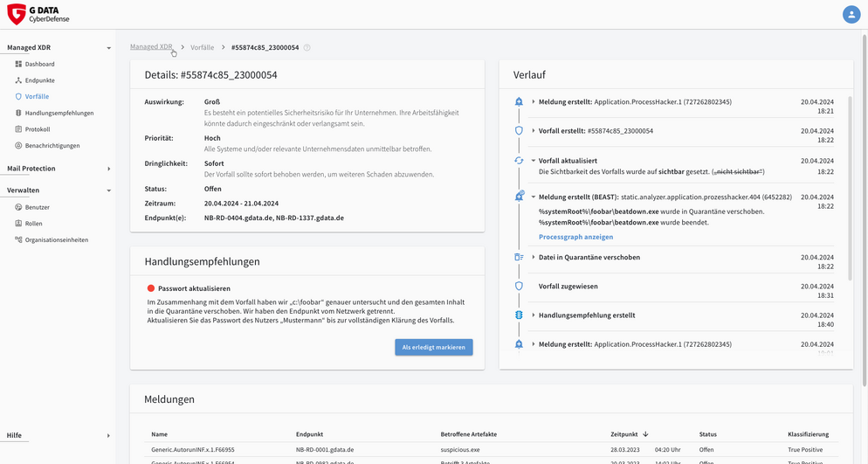Click the Benutzer icon under Verwalten
868x464 pixels.
point(18,207)
